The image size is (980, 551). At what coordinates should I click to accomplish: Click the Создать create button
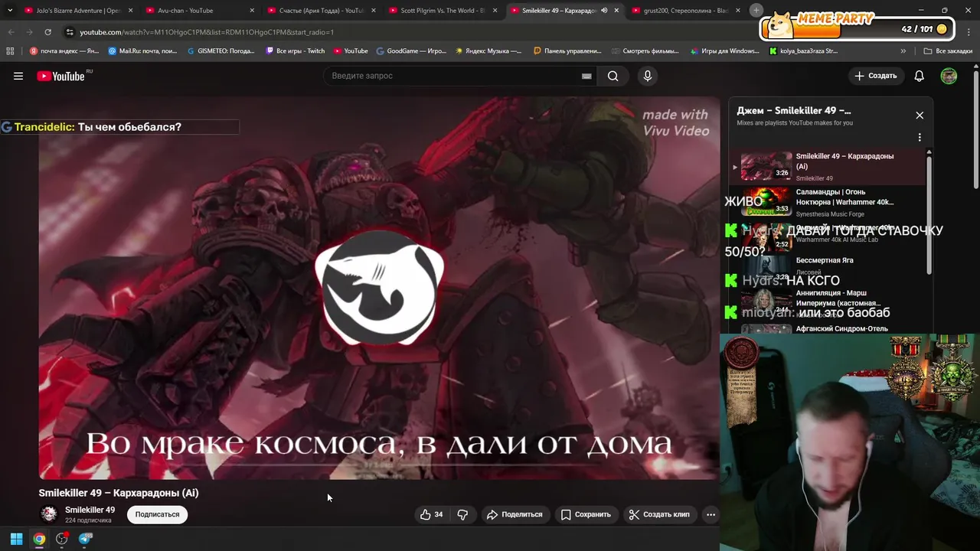pyautogui.click(x=876, y=76)
